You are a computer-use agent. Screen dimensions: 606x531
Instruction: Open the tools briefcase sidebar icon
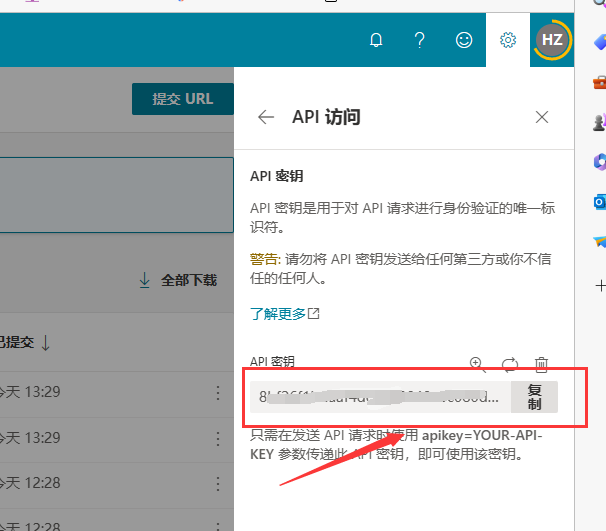600,82
